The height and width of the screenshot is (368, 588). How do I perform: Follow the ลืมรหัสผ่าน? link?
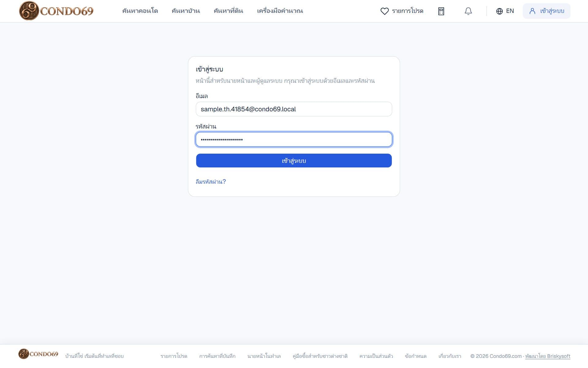(x=211, y=182)
